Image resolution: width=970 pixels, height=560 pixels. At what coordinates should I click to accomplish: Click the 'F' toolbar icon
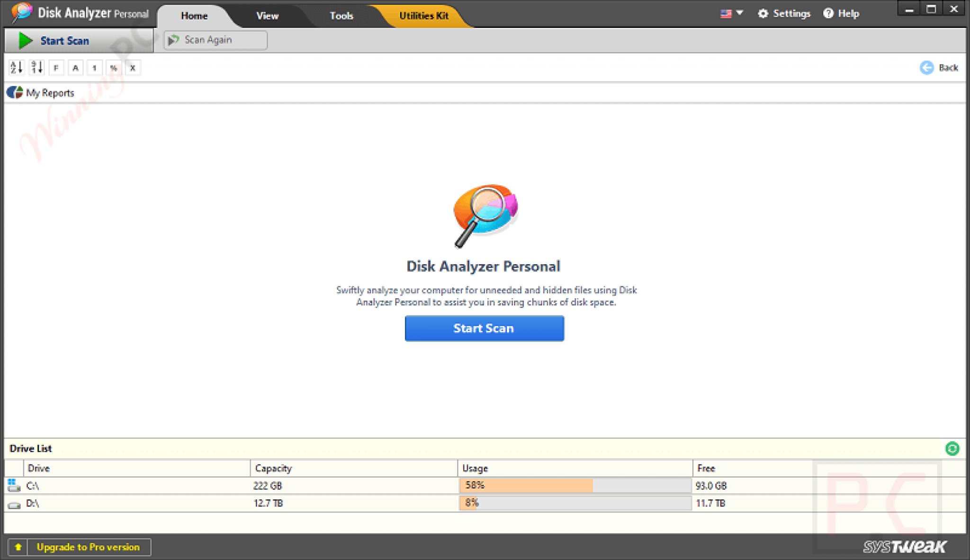[56, 68]
